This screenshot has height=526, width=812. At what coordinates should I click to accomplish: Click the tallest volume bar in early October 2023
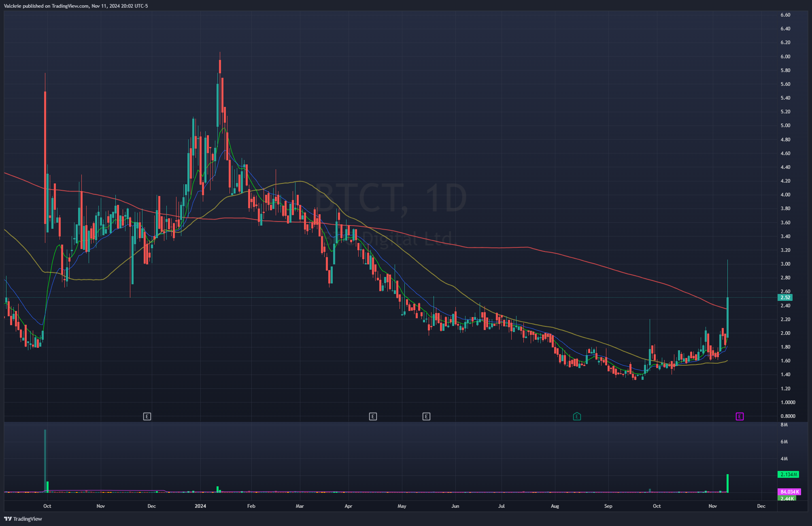point(45,461)
